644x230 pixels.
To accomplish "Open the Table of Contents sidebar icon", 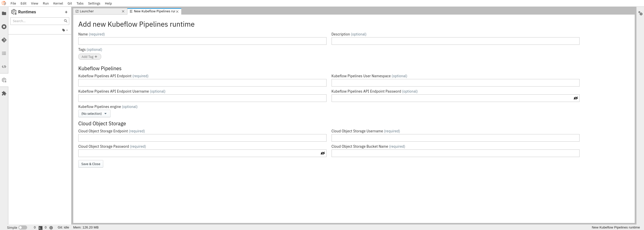I will coord(4,53).
